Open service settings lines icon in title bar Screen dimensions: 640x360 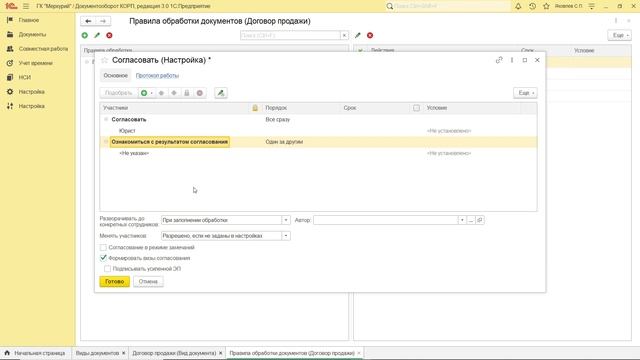tap(591, 6)
